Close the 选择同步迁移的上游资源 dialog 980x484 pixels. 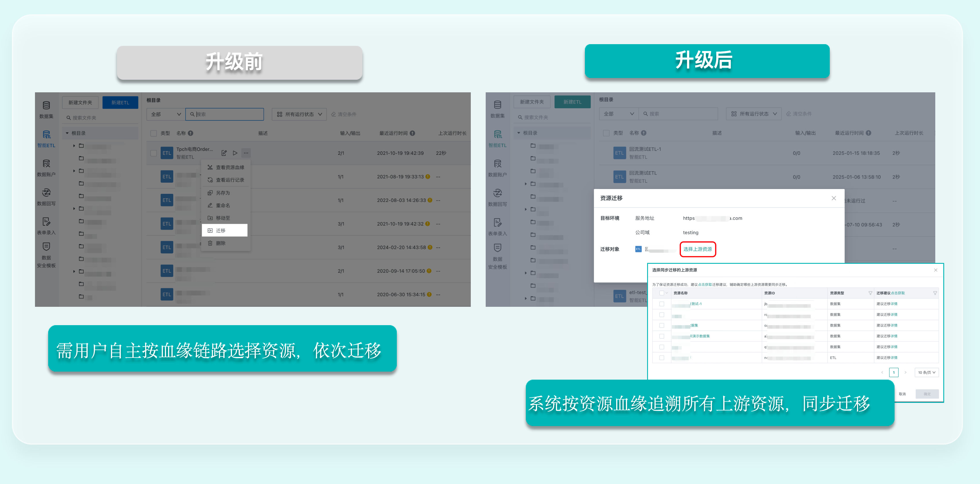(936, 270)
